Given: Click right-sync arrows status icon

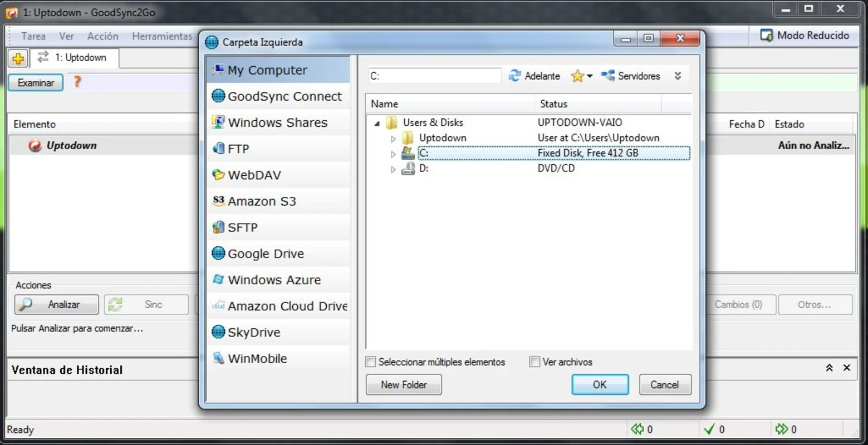Looking at the screenshot, I should point(782,429).
